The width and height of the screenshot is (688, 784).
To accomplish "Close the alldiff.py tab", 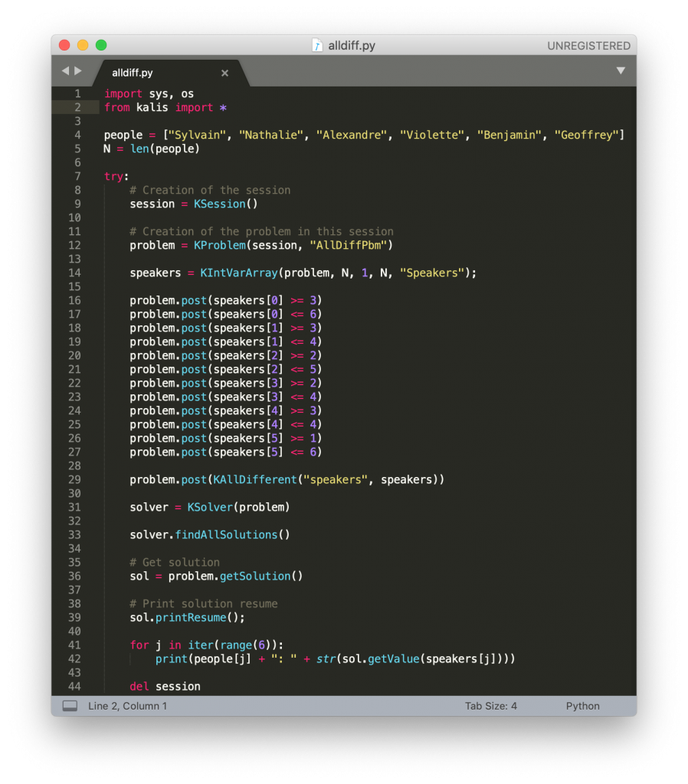I will point(224,73).
